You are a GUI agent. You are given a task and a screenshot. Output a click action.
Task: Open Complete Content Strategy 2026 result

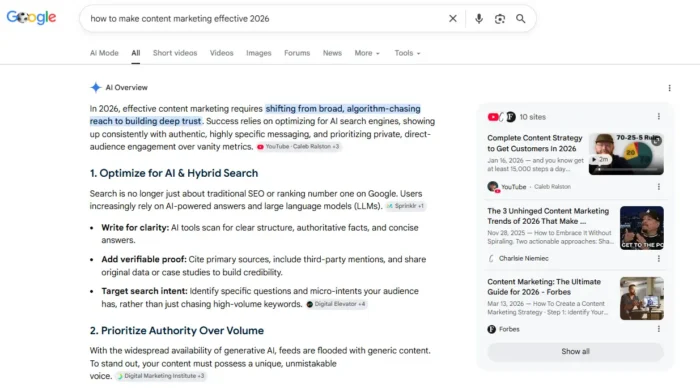click(x=535, y=143)
